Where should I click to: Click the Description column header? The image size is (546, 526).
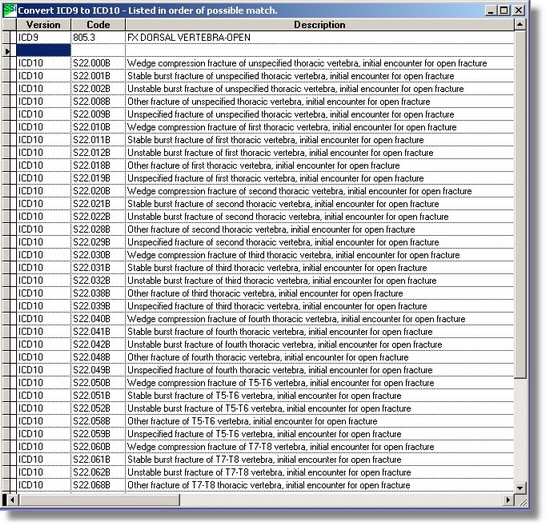[320, 25]
